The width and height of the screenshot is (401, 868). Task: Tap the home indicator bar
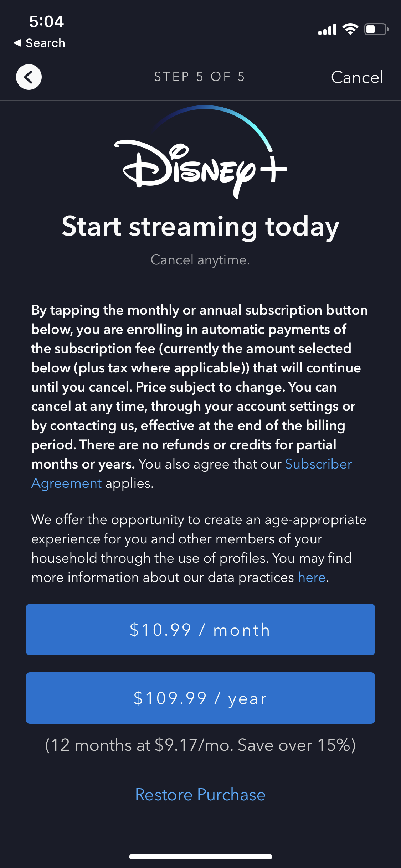click(x=200, y=857)
